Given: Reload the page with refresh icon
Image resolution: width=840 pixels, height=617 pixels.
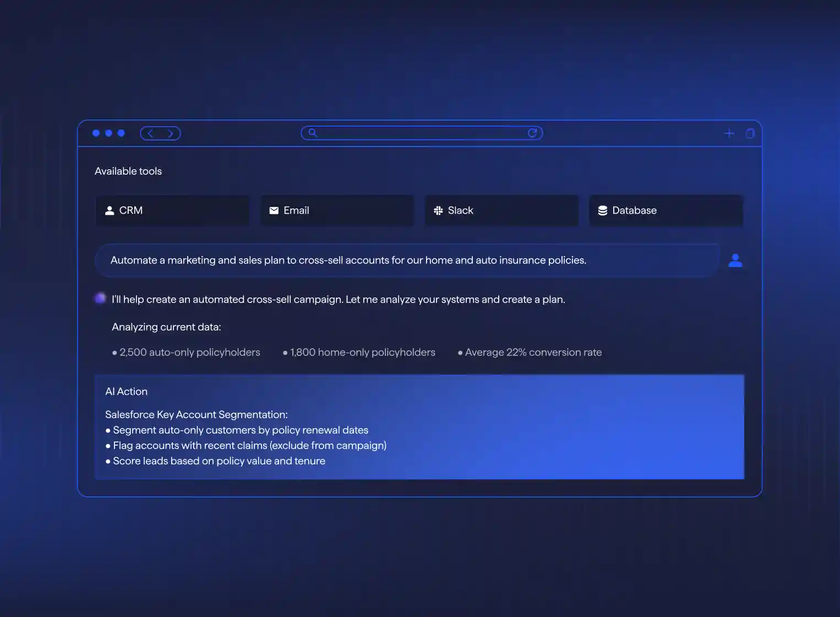Looking at the screenshot, I should (x=532, y=133).
